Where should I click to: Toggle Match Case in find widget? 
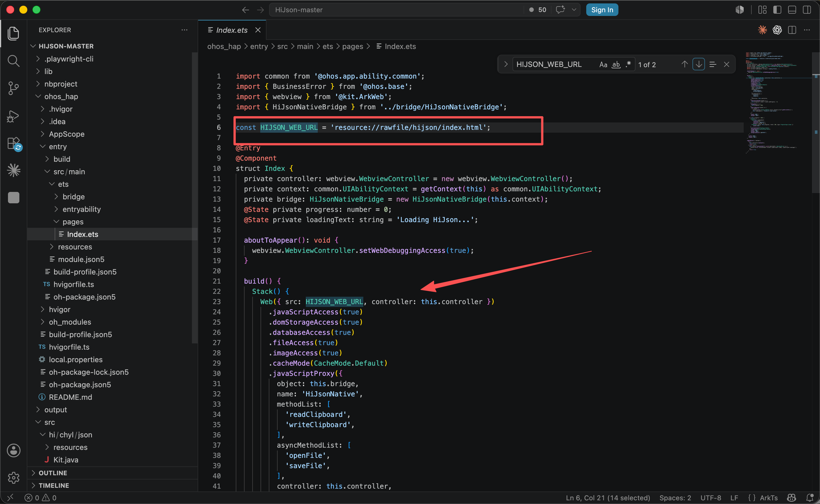tap(603, 64)
